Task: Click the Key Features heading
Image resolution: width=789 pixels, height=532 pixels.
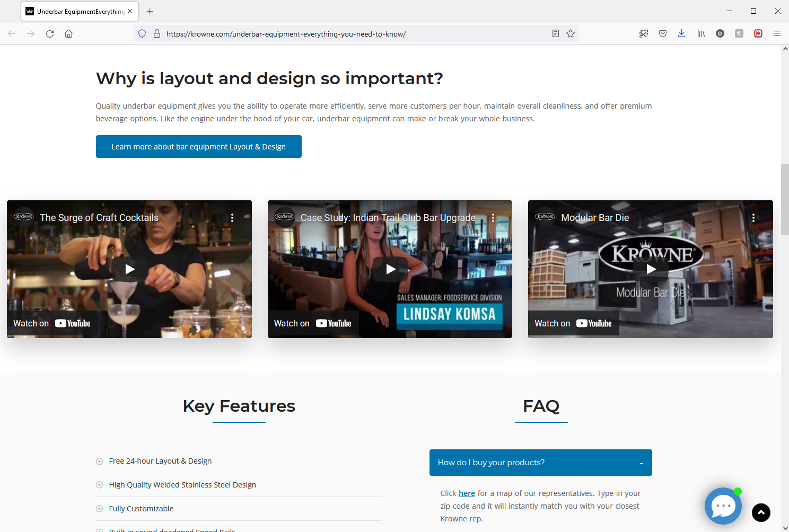Action: click(239, 406)
